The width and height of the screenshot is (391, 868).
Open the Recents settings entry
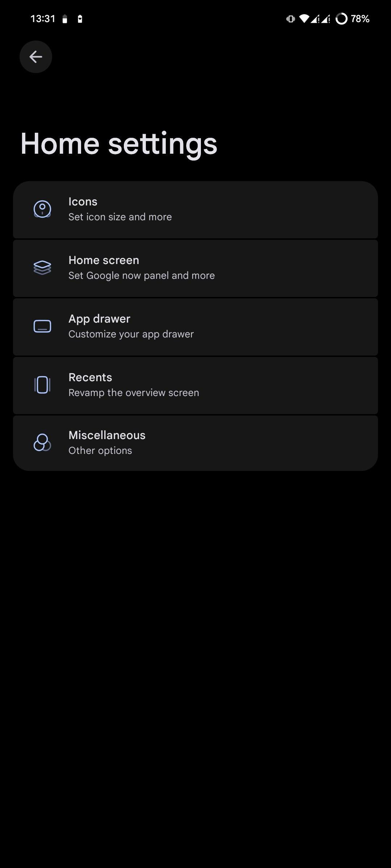[x=195, y=386]
